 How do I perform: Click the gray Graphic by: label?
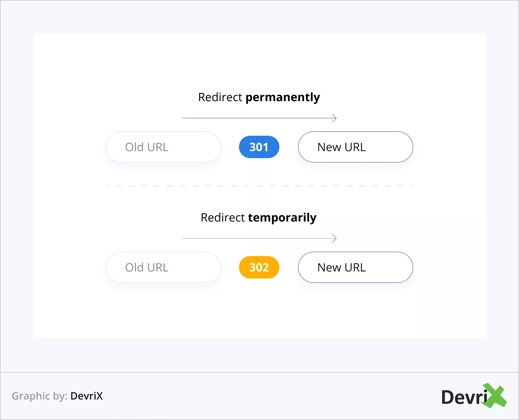click(x=39, y=396)
